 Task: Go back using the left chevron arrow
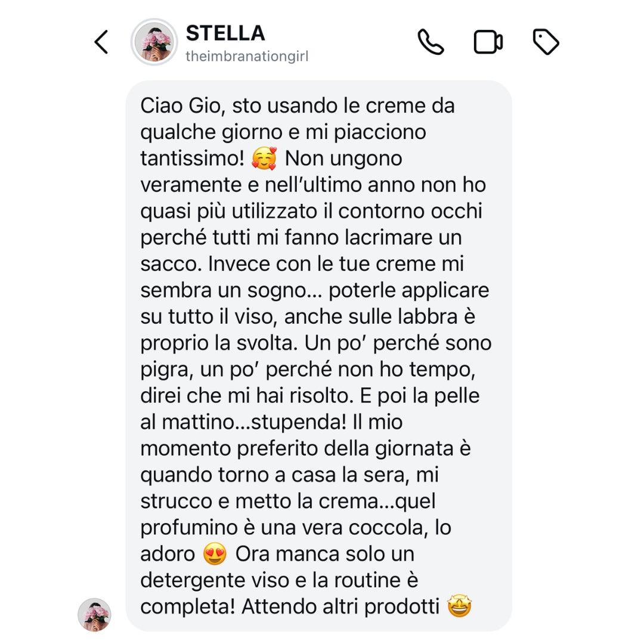[x=101, y=42]
